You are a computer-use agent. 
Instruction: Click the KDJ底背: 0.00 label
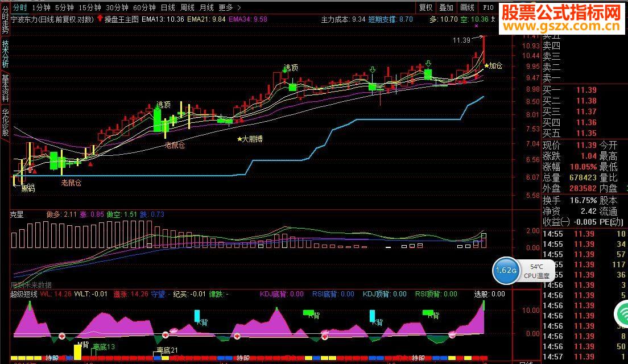tap(282, 294)
